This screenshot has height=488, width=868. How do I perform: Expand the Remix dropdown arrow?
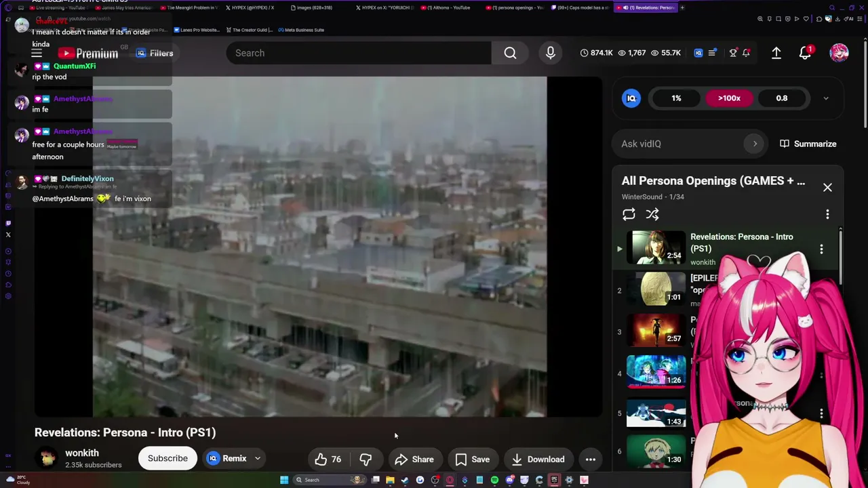coord(258,459)
